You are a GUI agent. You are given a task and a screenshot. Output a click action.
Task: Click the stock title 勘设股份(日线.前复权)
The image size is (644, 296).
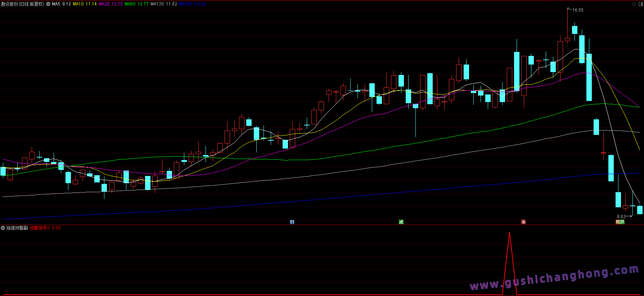(x=23, y=4)
